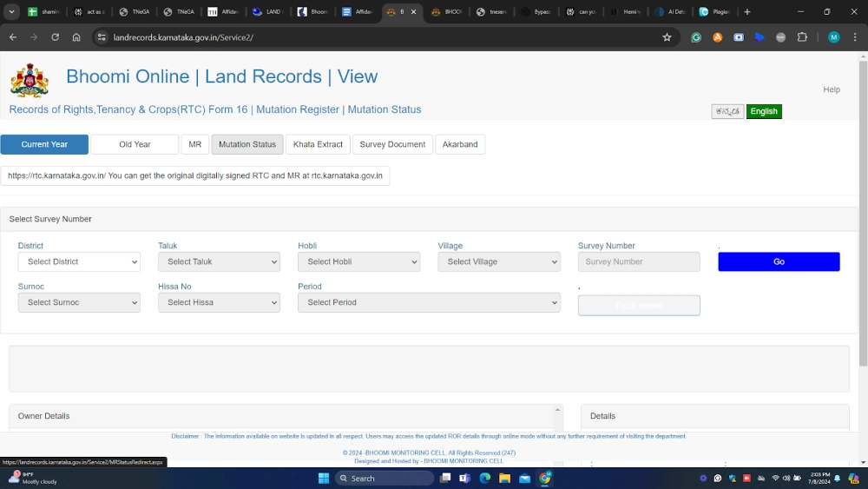Open Task View on the taskbar
The height and width of the screenshot is (489, 868).
(x=445, y=478)
